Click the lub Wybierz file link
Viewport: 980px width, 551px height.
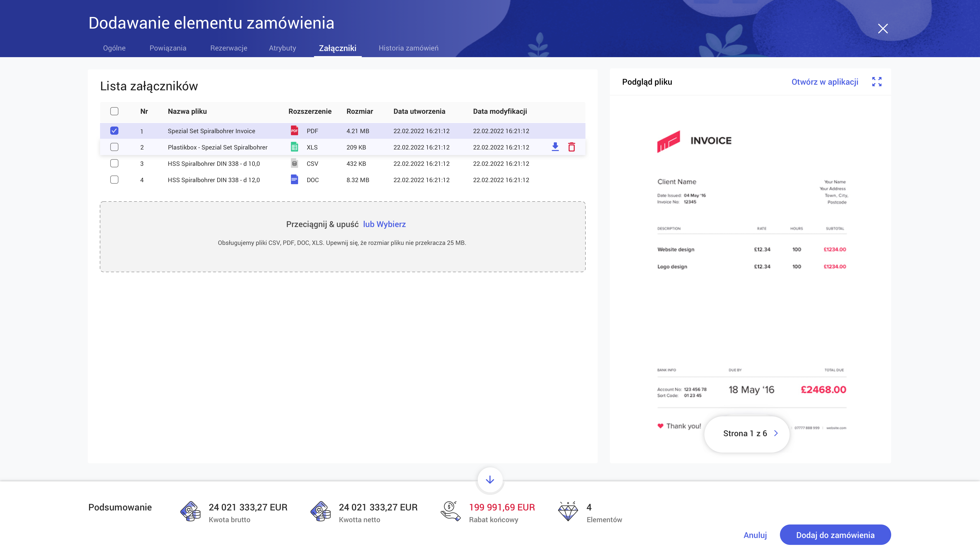tap(384, 224)
